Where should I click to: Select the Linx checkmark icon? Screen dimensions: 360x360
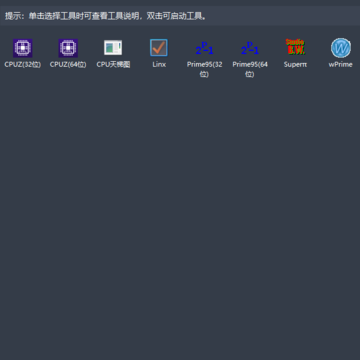coord(159,48)
